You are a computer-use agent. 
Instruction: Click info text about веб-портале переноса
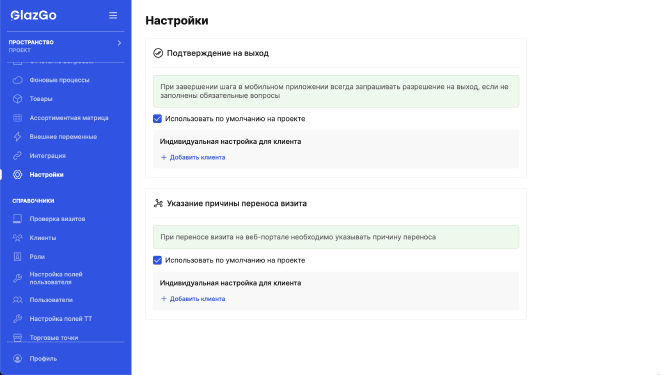(x=298, y=237)
